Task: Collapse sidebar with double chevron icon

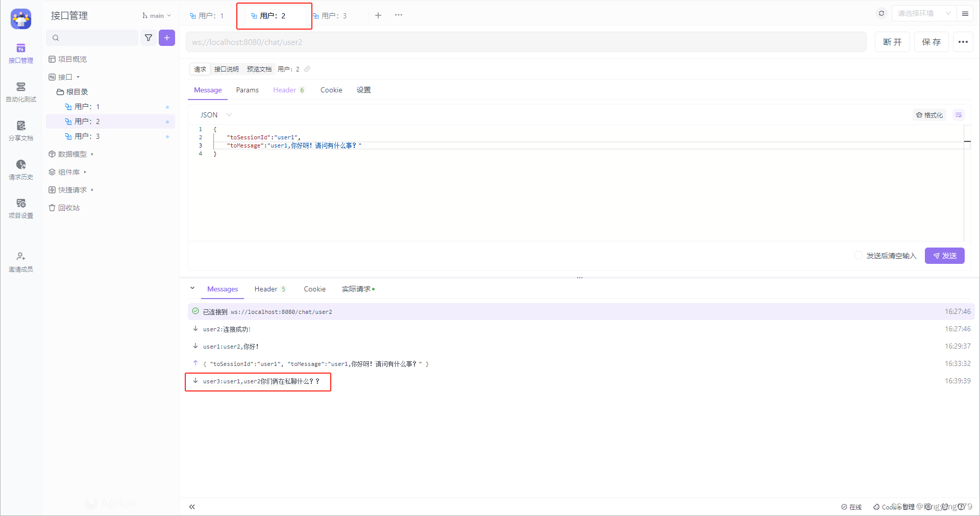Action: point(192,507)
